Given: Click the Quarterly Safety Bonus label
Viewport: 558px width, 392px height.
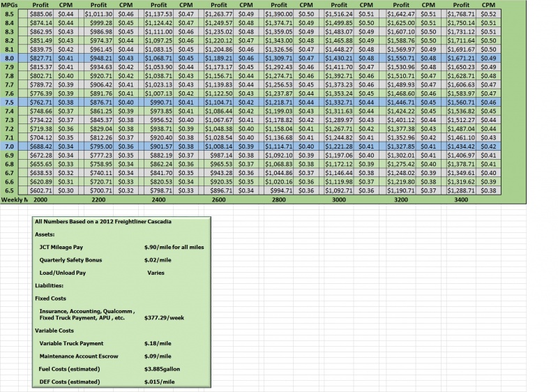Looking at the screenshot, I should [71, 259].
